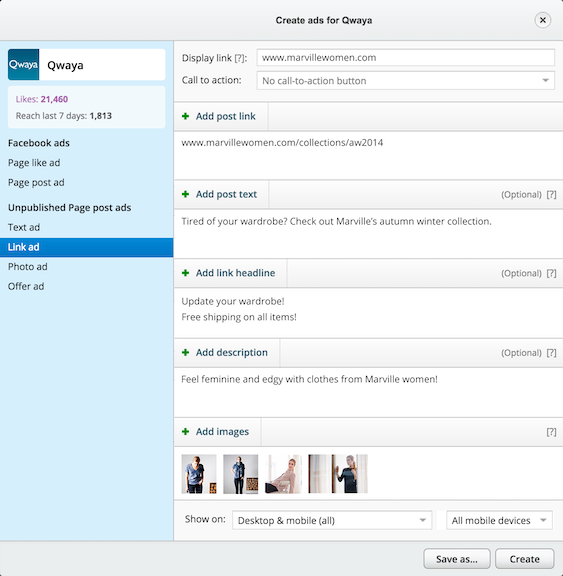
Task: Click the green plus beside Add post text
Action: pyautogui.click(x=185, y=194)
